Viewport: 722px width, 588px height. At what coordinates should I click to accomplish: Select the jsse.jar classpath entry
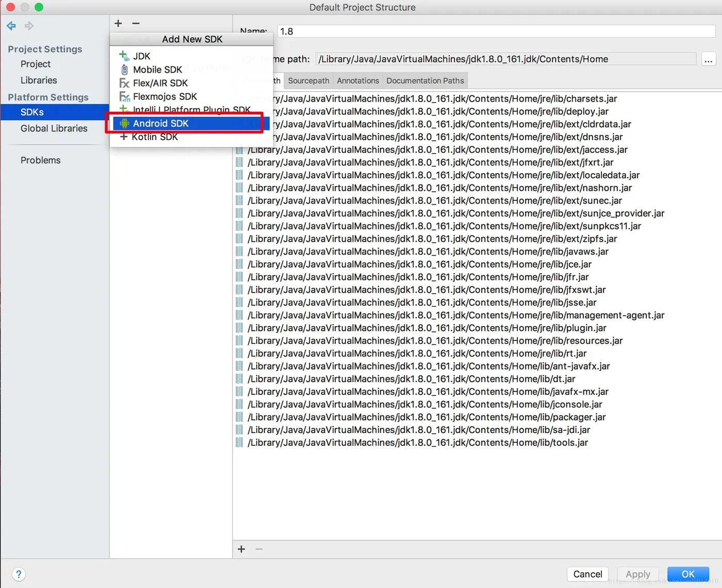pos(422,303)
